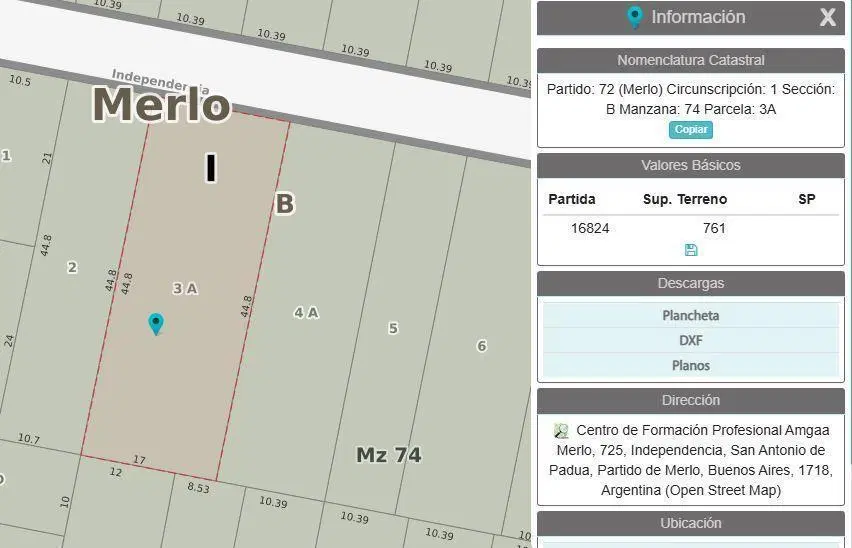Image resolution: width=852 pixels, height=548 pixels.
Task: Click the pin icon in Información header
Action: pos(634,17)
